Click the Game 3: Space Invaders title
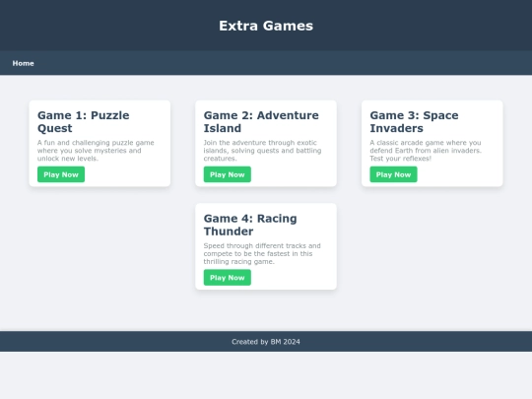Image resolution: width=532 pixels, height=399 pixels. click(x=414, y=122)
